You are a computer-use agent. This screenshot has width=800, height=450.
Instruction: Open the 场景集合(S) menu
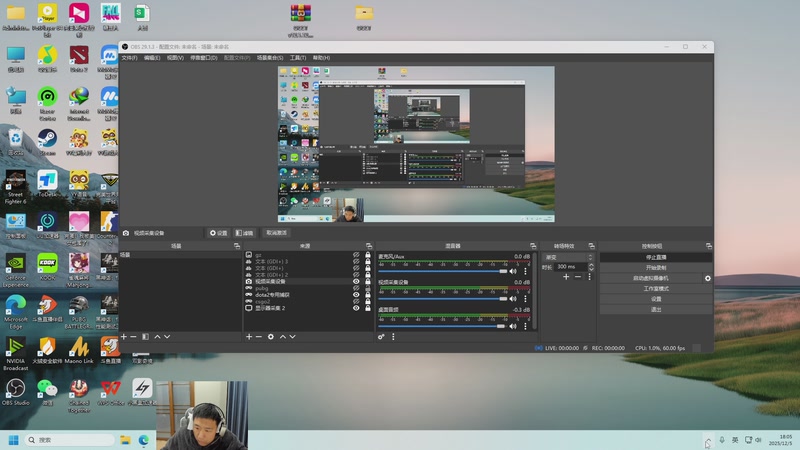[x=270, y=58]
